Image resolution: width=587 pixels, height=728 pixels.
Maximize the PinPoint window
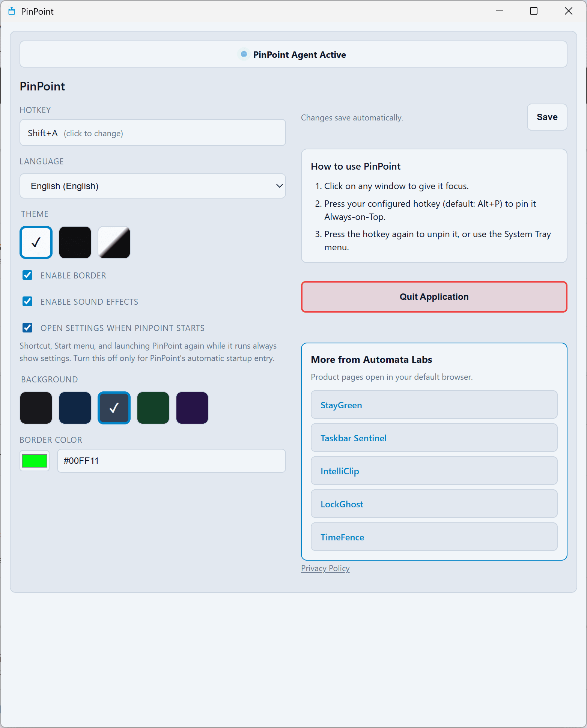click(534, 11)
